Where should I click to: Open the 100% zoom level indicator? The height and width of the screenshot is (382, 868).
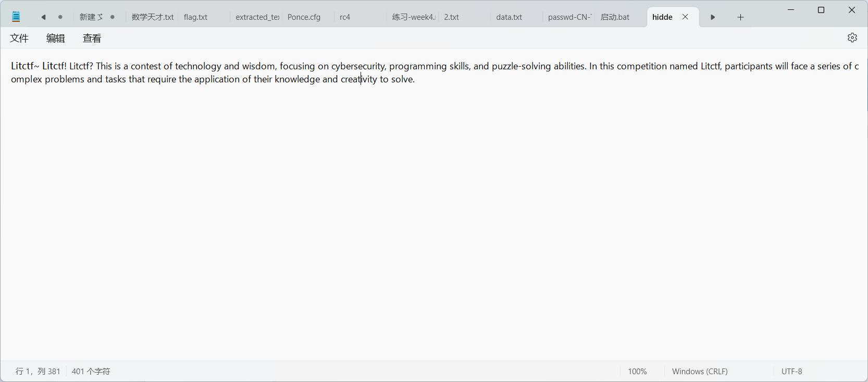[637, 371]
